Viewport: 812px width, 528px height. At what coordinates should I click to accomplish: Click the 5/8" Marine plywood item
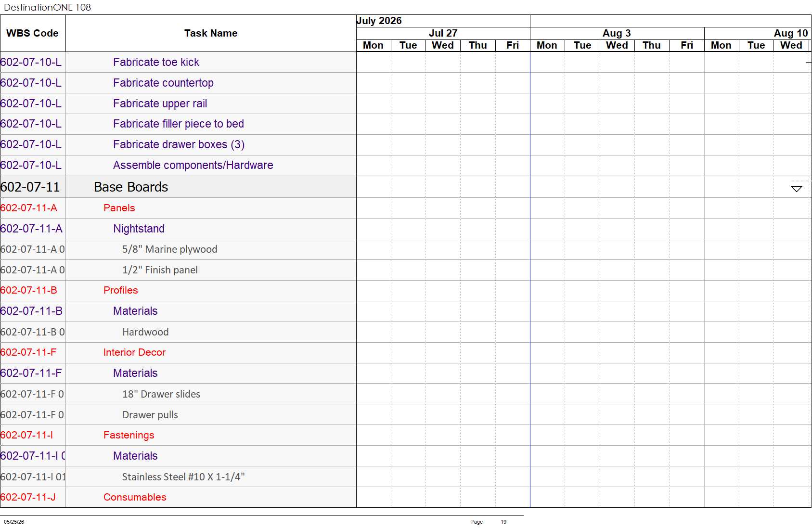[169, 249]
